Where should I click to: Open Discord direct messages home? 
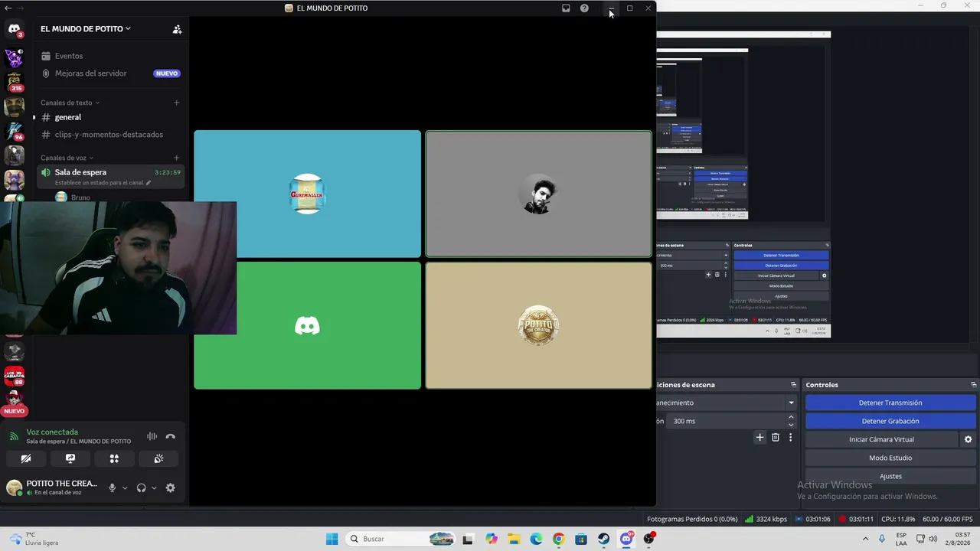coord(14,30)
